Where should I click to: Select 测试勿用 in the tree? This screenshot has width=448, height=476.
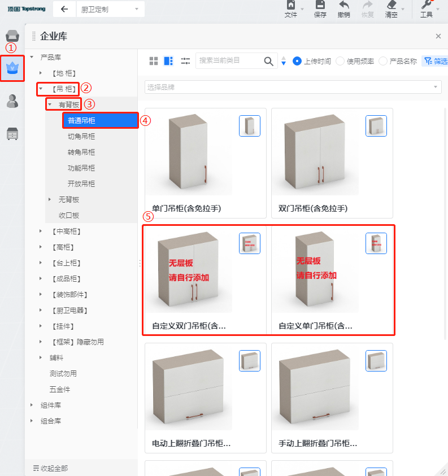click(63, 373)
